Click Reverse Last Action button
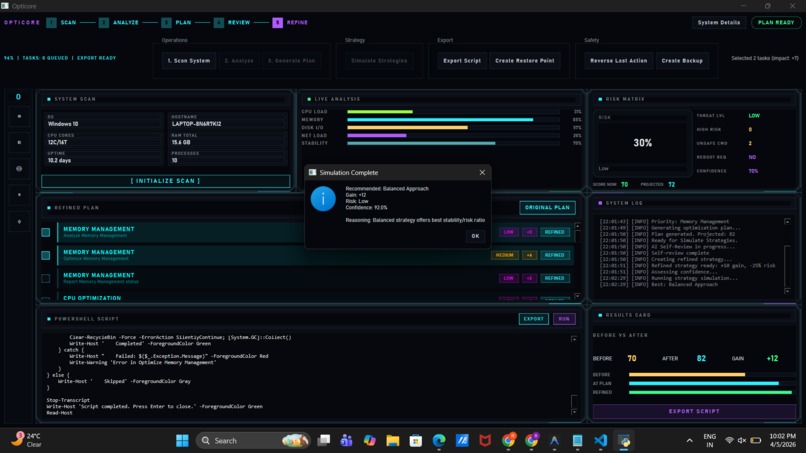The height and width of the screenshot is (453, 806). coord(618,61)
